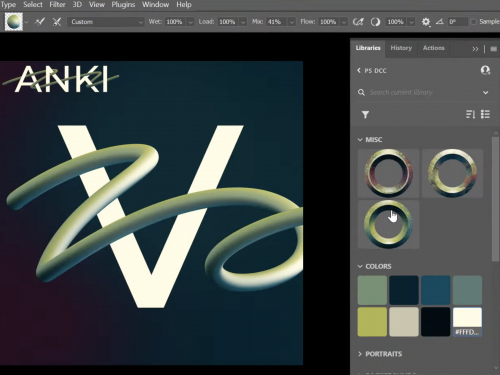The height and width of the screenshot is (375, 500).
Task: Click the invite collaborators icon
Action: pyautogui.click(x=485, y=70)
